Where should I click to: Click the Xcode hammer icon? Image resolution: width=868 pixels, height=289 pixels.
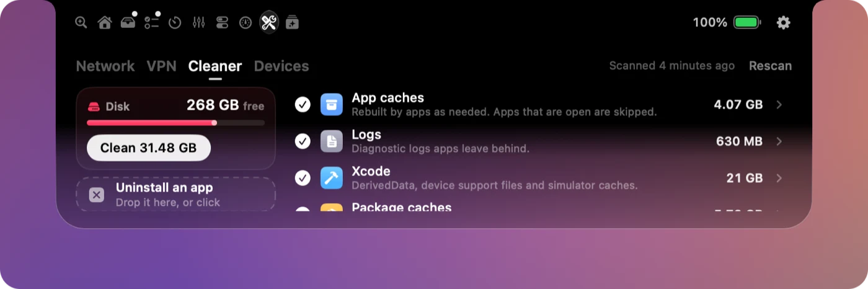(332, 178)
